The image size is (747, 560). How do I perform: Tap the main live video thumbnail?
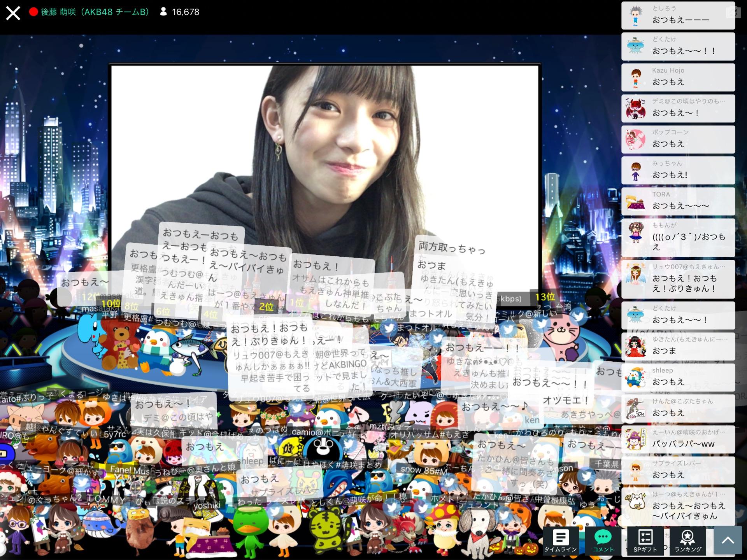(325, 156)
